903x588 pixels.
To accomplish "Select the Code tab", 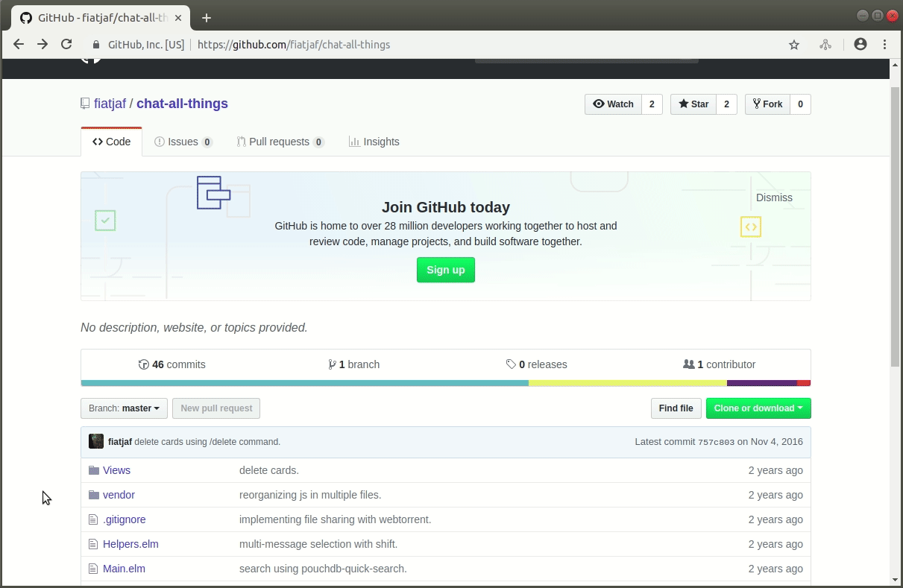I will point(111,142).
